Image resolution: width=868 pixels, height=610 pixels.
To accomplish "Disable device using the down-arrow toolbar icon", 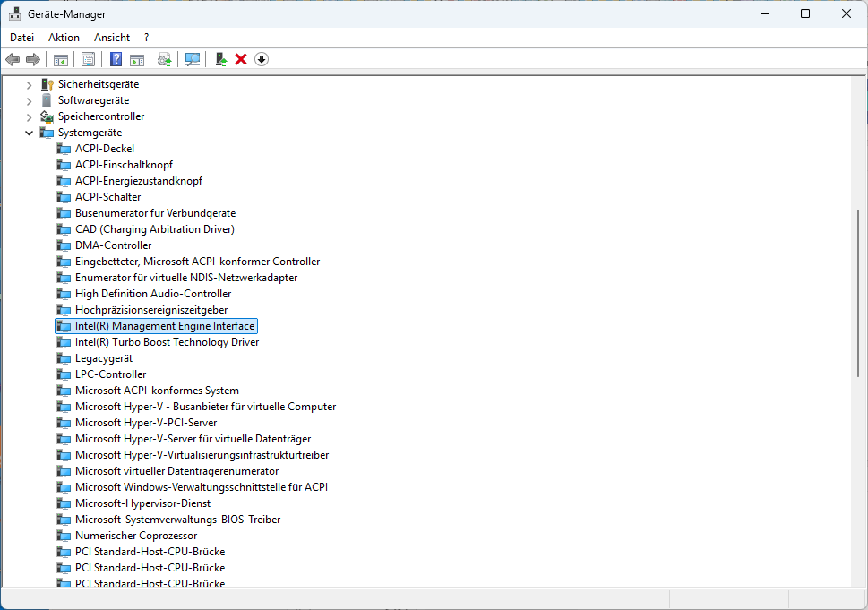I will (261, 59).
